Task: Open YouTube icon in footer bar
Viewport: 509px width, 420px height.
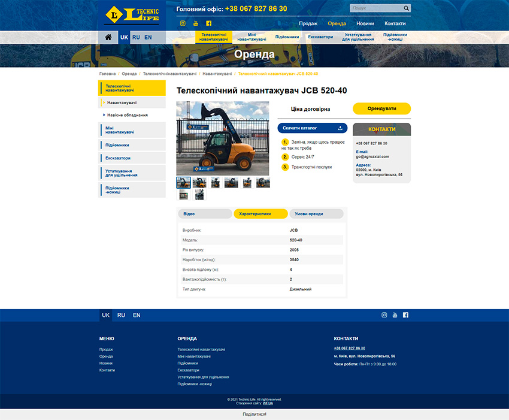Action: coord(395,315)
